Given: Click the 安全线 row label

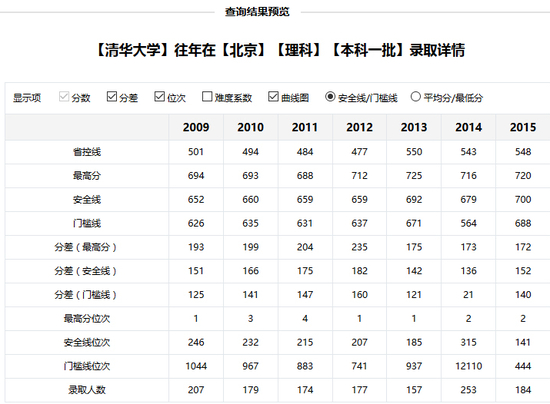Looking at the screenshot, I should tap(87, 200).
